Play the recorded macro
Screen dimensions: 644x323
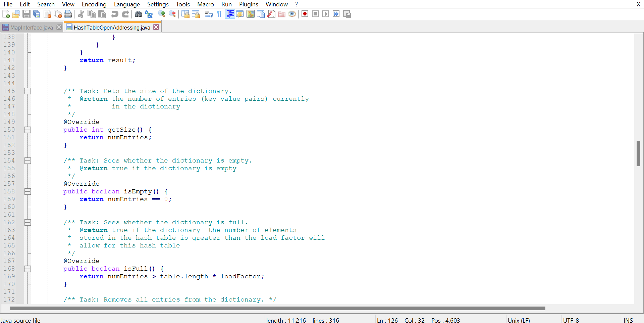(x=326, y=14)
